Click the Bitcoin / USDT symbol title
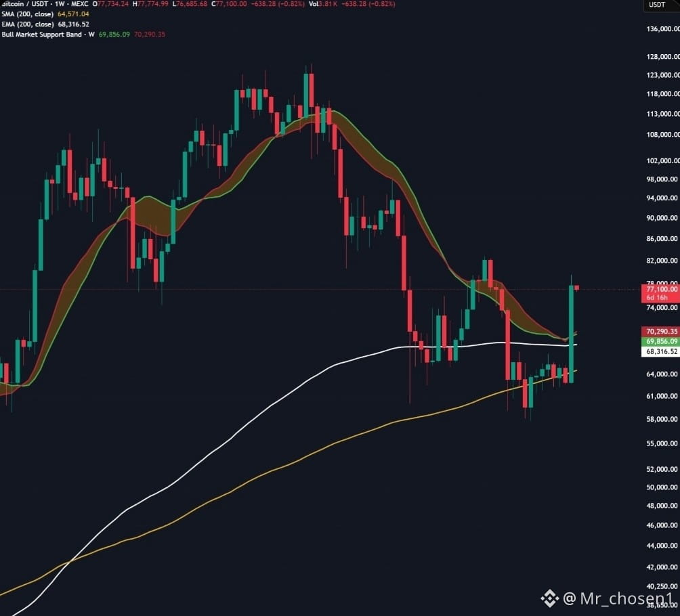 pyautogui.click(x=24, y=4)
